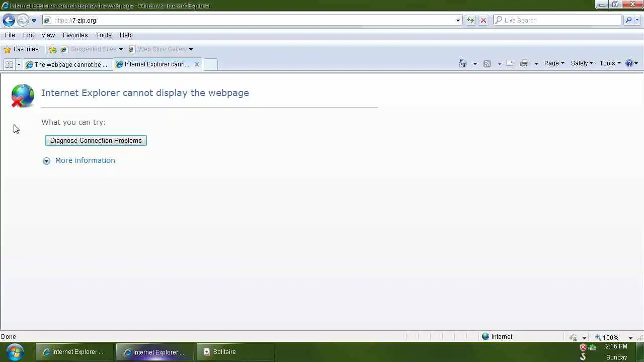Open the Tools command bar menu
This screenshot has height=362, width=644.
(x=610, y=63)
